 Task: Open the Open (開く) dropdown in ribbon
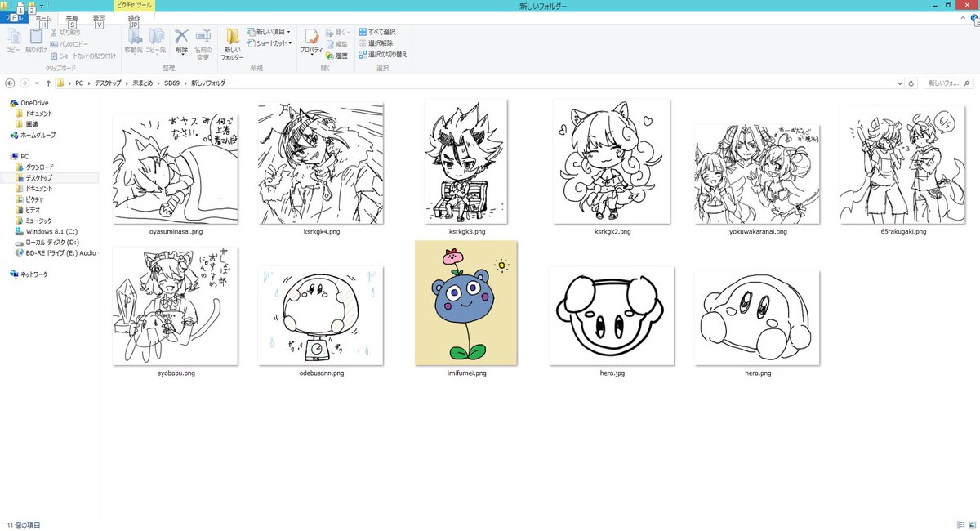tap(340, 33)
